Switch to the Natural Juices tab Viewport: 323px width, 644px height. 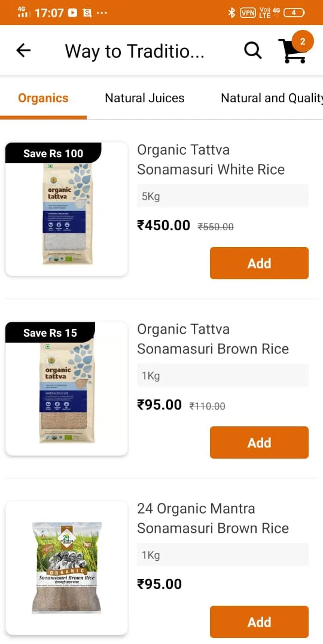145,98
